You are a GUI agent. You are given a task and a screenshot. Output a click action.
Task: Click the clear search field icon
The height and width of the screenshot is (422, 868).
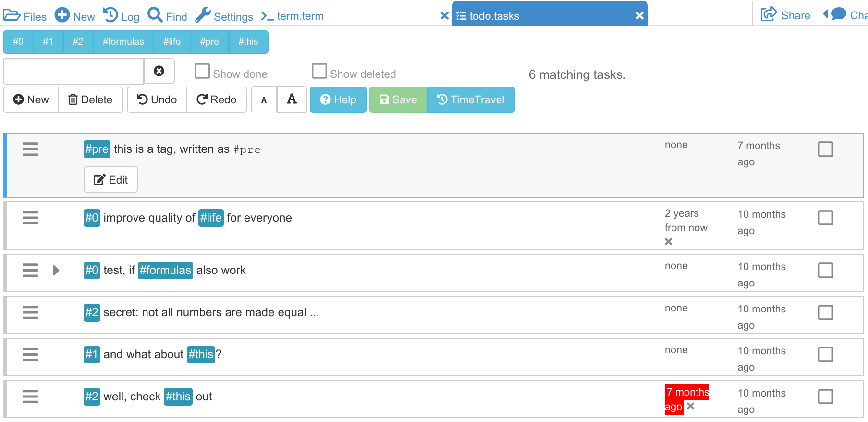click(x=159, y=71)
